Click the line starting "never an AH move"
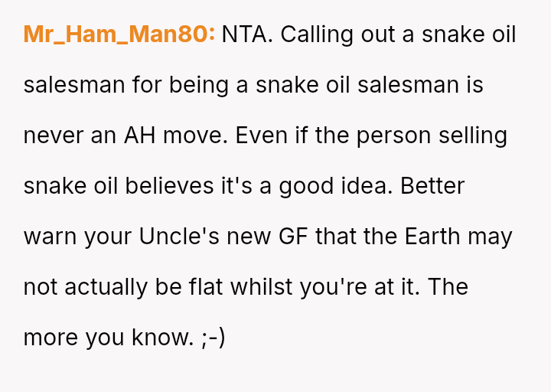This screenshot has width=551, height=392. coord(265,136)
